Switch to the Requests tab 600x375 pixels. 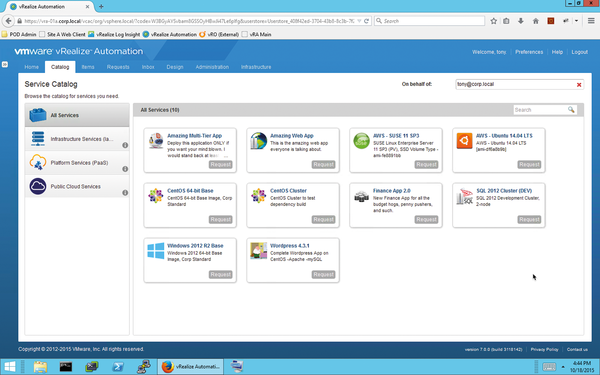[118, 67]
